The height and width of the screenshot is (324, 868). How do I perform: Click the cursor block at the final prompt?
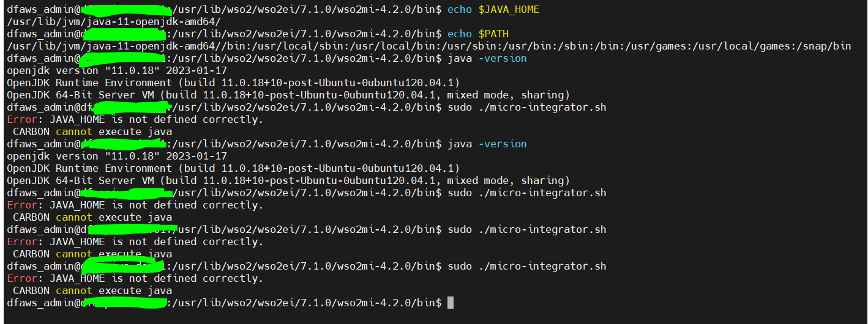[451, 303]
